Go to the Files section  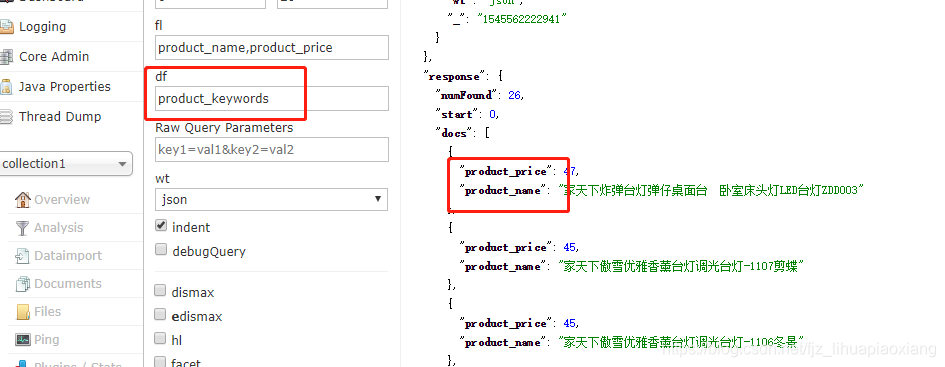click(x=47, y=312)
